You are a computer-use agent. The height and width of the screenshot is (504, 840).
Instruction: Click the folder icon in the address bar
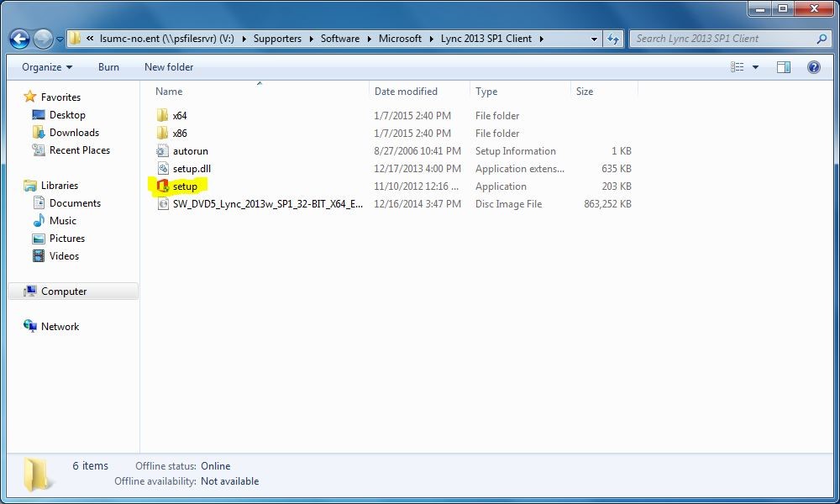(x=76, y=39)
